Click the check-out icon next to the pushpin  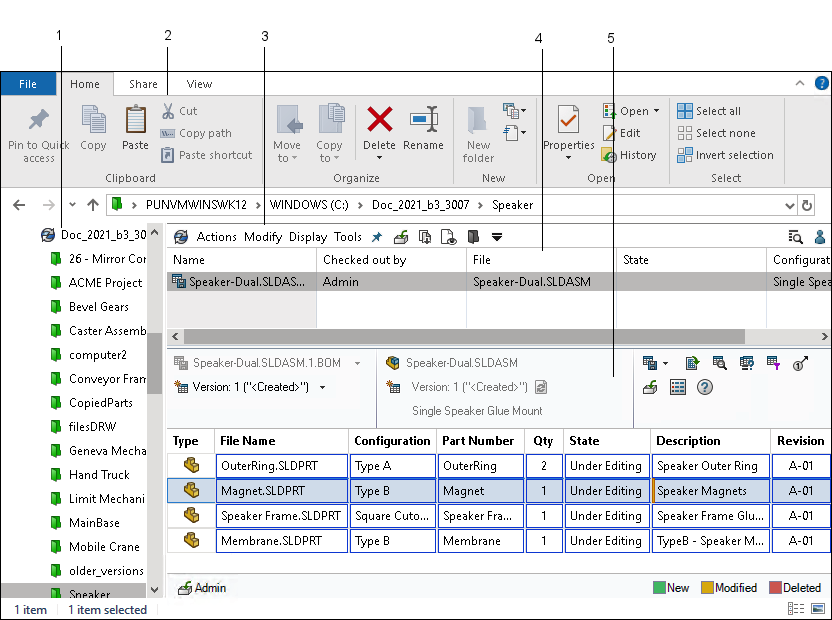point(401,237)
